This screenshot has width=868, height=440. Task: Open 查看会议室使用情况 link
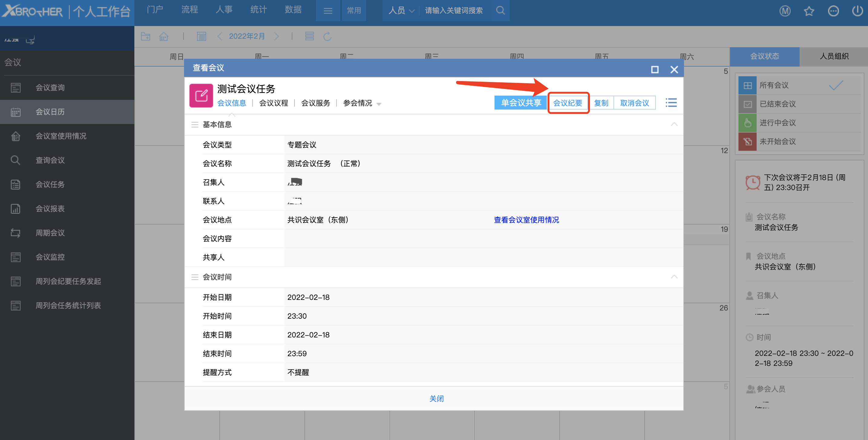[526, 220]
